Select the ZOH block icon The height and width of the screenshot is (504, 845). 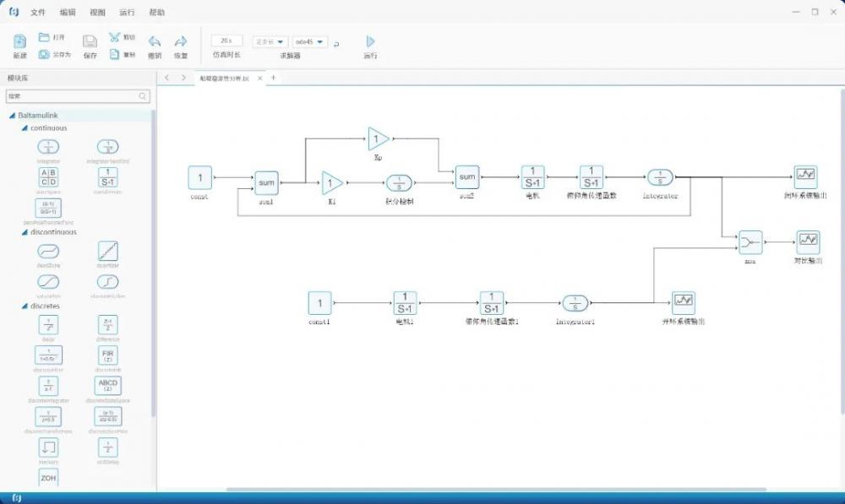tap(49, 478)
